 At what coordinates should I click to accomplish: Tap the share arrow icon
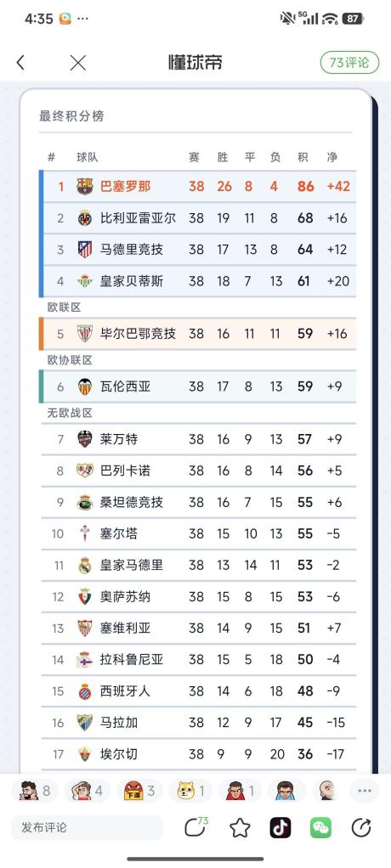(x=361, y=827)
